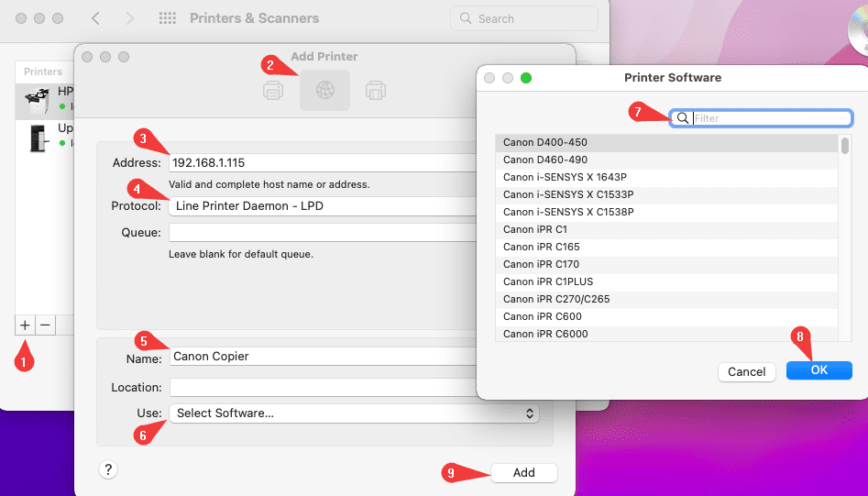Select the IP globe tab icon

pyautogui.click(x=325, y=90)
